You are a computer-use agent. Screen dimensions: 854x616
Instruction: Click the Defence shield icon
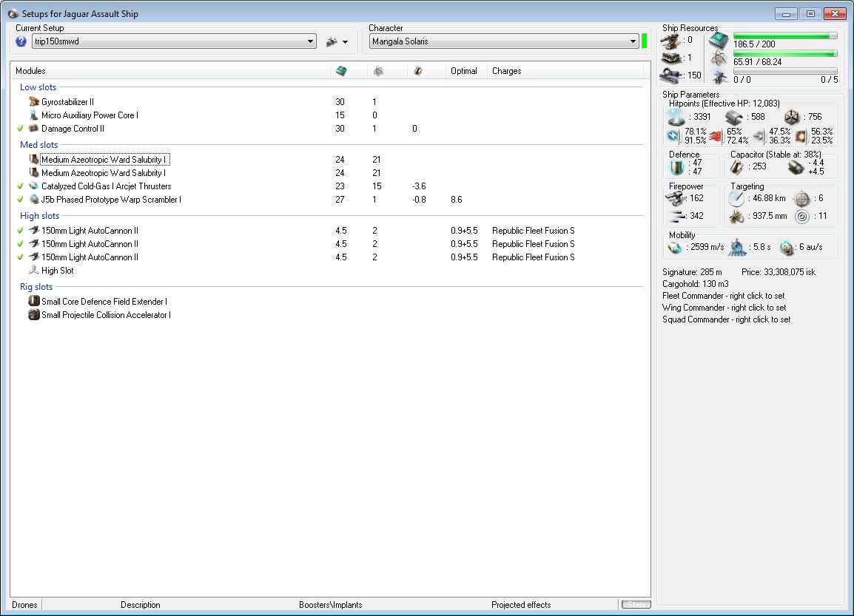(x=677, y=167)
